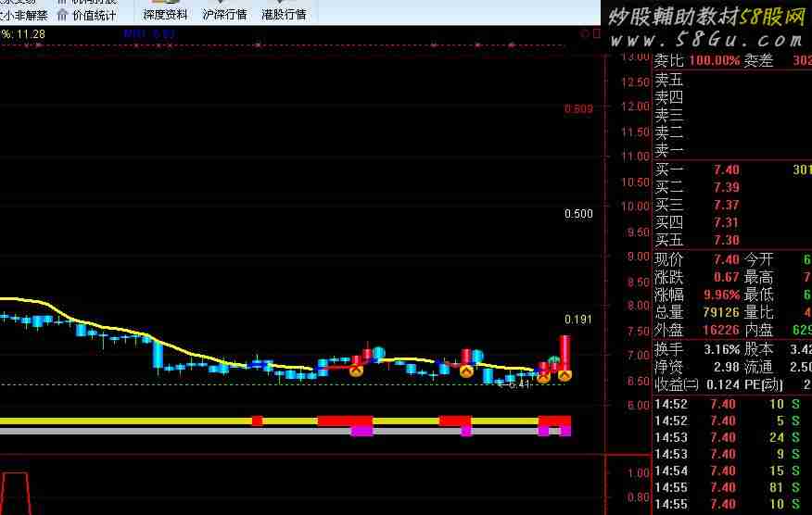
Task: Select the 卖一 order book row
Action: [x=731, y=151]
